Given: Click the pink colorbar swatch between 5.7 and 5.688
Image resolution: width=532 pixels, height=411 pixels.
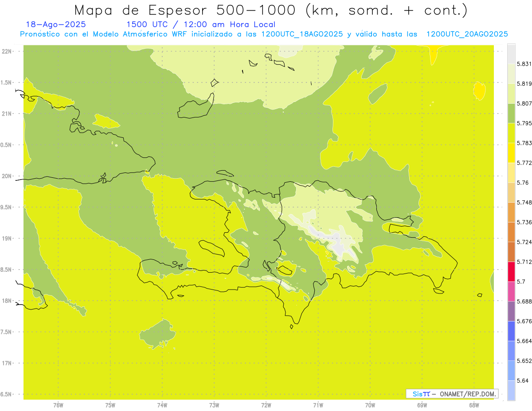Looking at the screenshot, I should 511,292.
